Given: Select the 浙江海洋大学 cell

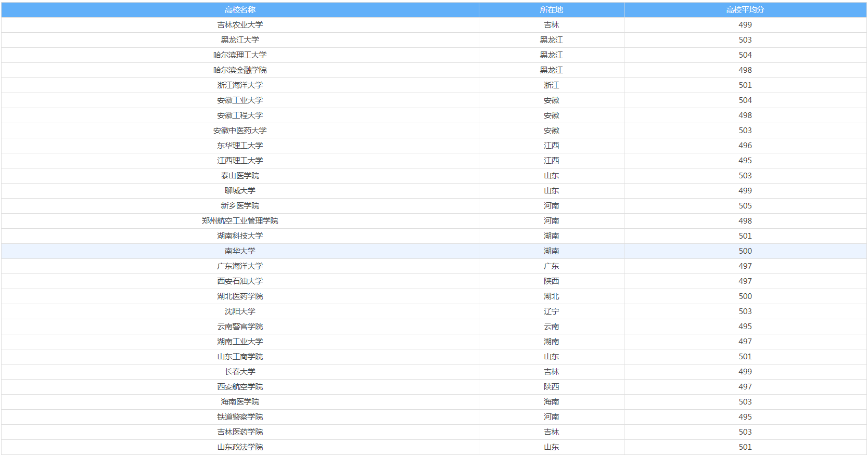Looking at the screenshot, I should click(240, 85).
